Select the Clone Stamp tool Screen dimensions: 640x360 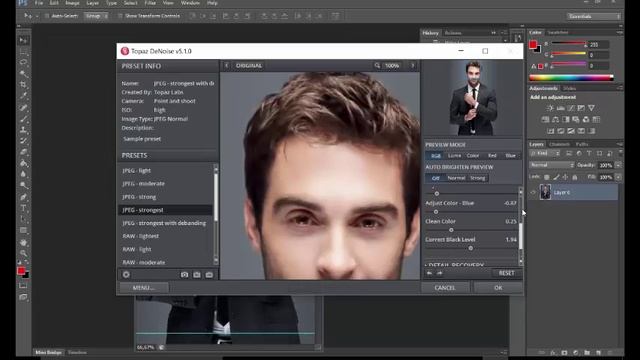(x=23, y=130)
